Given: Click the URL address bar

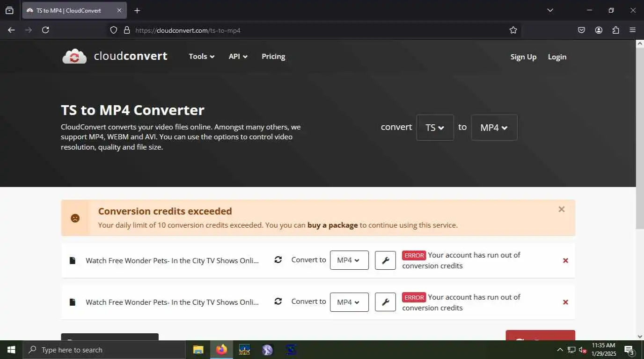Looking at the screenshot, I should click(314, 30).
